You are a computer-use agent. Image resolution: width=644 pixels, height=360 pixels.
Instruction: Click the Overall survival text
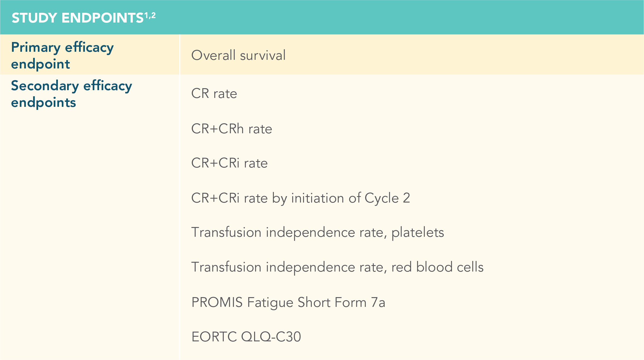click(x=238, y=55)
